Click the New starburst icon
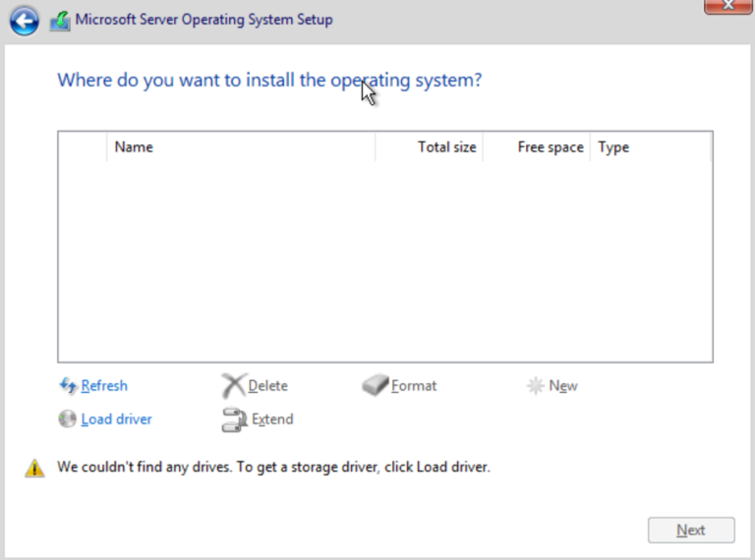This screenshot has height=560, width=755. 535,385
